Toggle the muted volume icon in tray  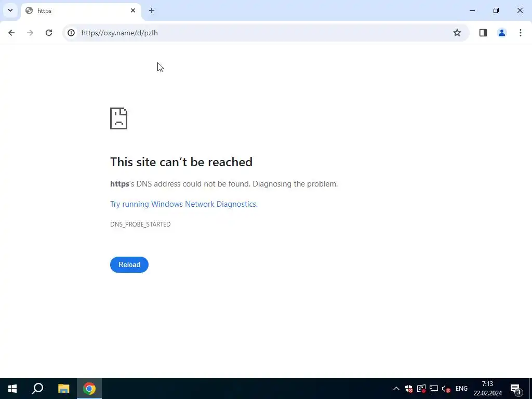[446, 389]
